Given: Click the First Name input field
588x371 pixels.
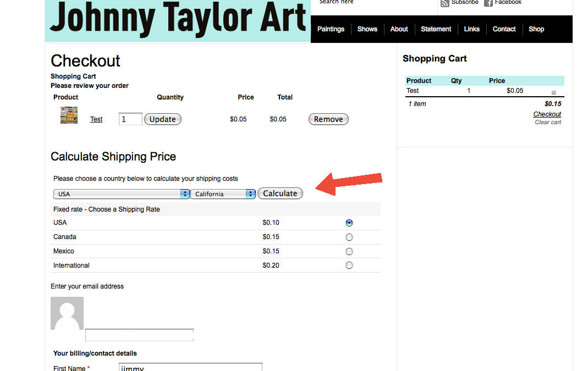Looking at the screenshot, I should (x=190, y=367).
